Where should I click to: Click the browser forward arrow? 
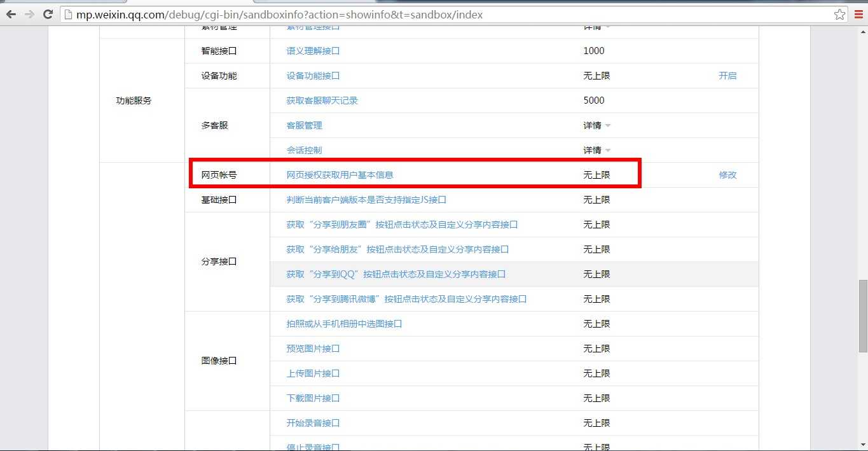(29, 14)
